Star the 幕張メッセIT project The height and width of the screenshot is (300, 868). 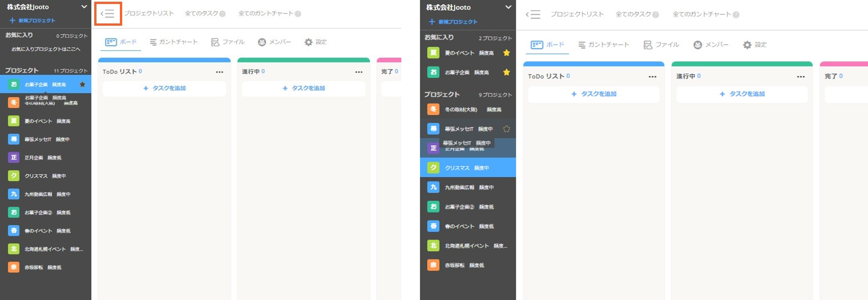point(507,128)
